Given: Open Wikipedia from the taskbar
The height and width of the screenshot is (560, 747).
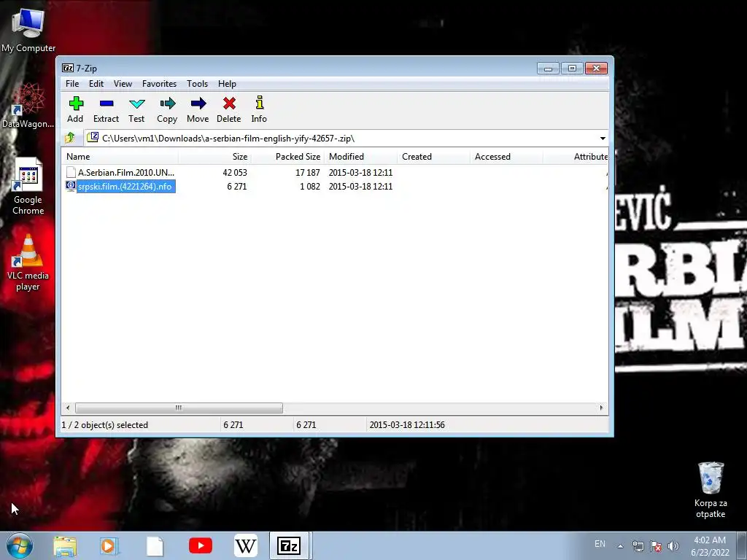Looking at the screenshot, I should pyautogui.click(x=246, y=545).
